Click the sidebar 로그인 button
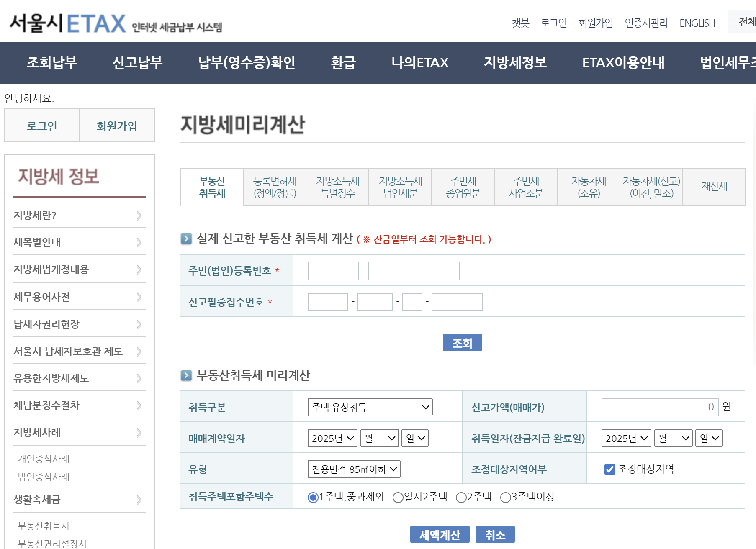Screen dimensions: 756x549 coord(42,126)
